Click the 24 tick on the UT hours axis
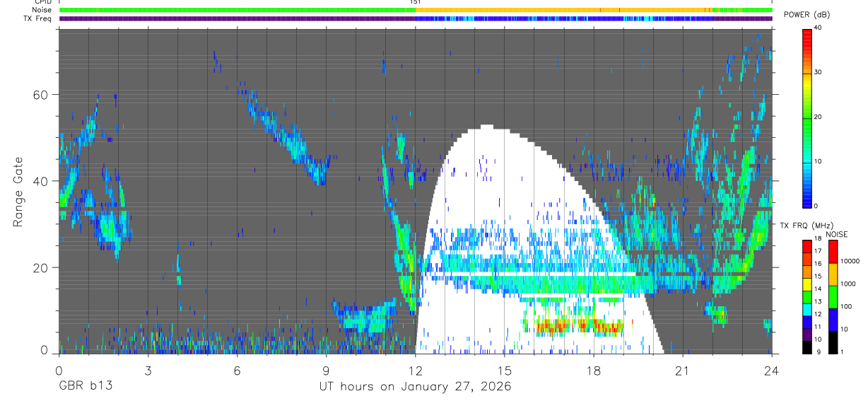 pyautogui.click(x=772, y=371)
